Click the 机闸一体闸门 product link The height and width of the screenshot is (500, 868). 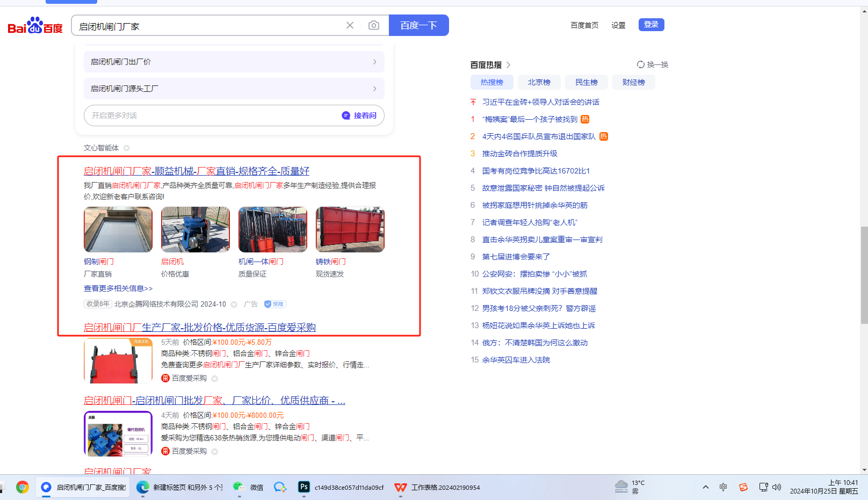pyautogui.click(x=261, y=262)
